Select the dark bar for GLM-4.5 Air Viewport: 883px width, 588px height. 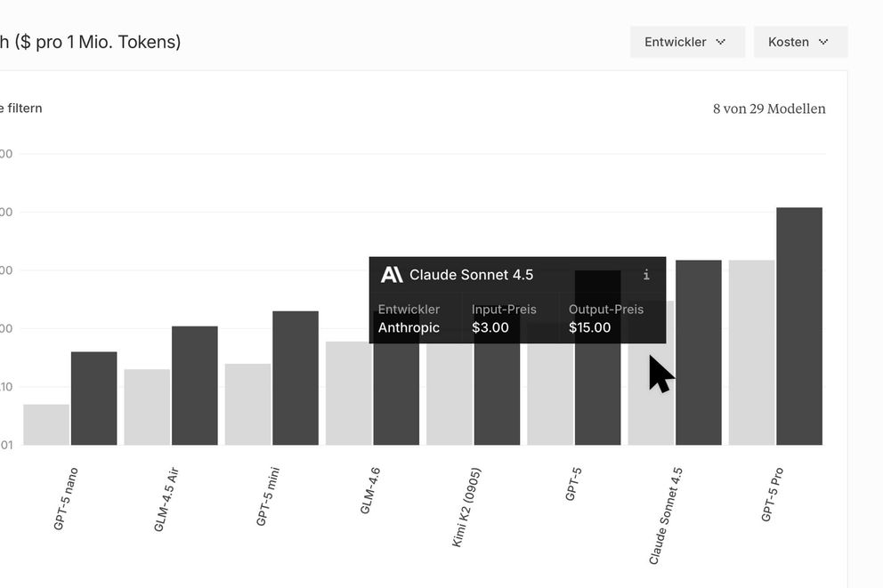[x=194, y=385]
